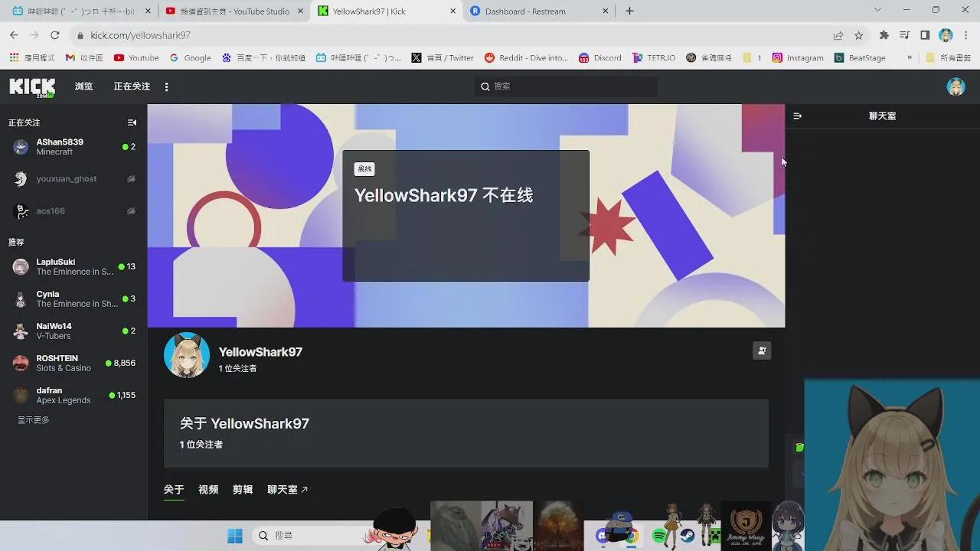This screenshot has height=551, width=980.
Task: Open the Reddit bookmark
Action: pos(526,57)
